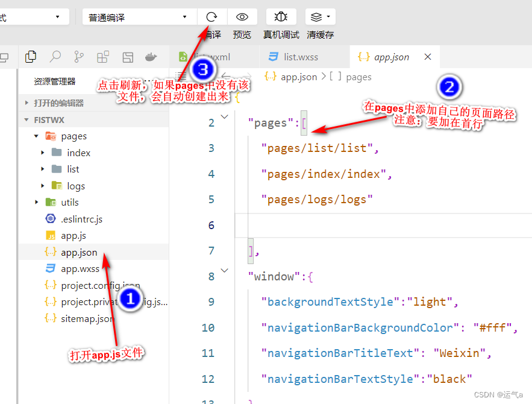
Task: Click line number 7 in gutter
Action: (x=211, y=251)
